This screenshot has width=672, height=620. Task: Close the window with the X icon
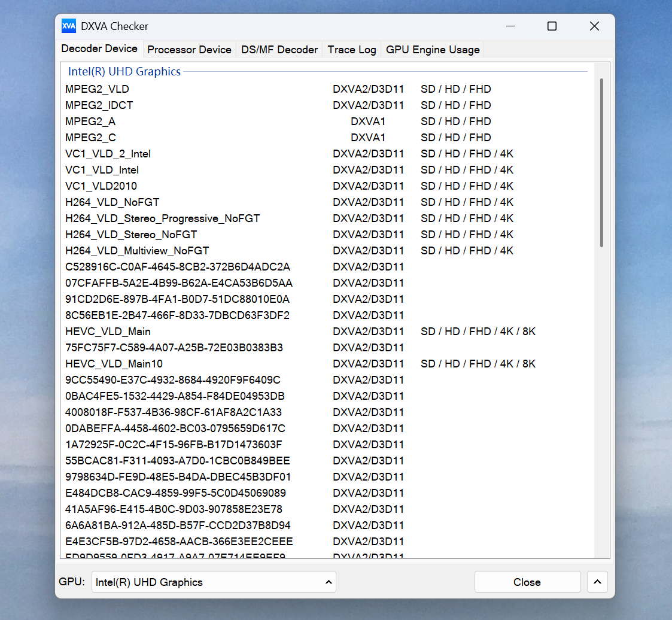pos(594,26)
